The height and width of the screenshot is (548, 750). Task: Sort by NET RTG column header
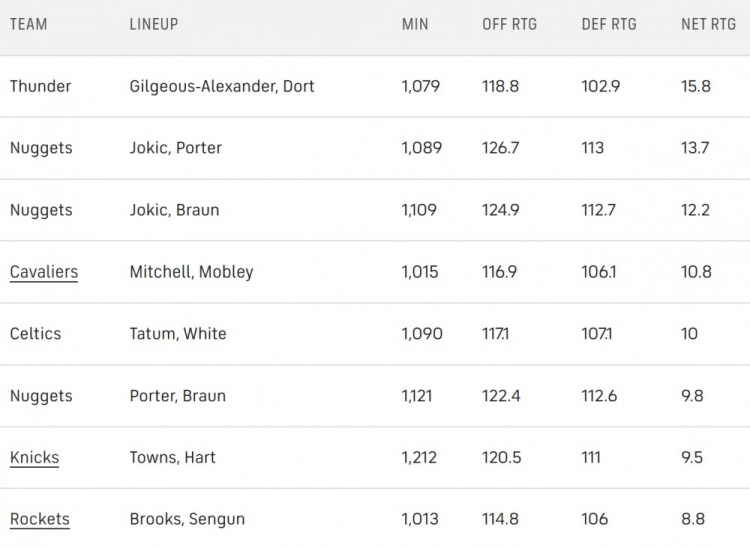point(708,24)
